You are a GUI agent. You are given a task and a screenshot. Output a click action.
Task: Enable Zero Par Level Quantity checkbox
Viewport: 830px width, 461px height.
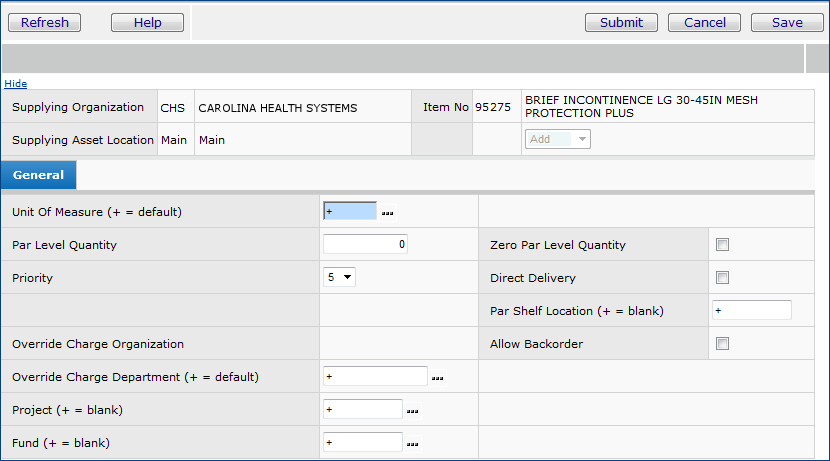(x=723, y=245)
